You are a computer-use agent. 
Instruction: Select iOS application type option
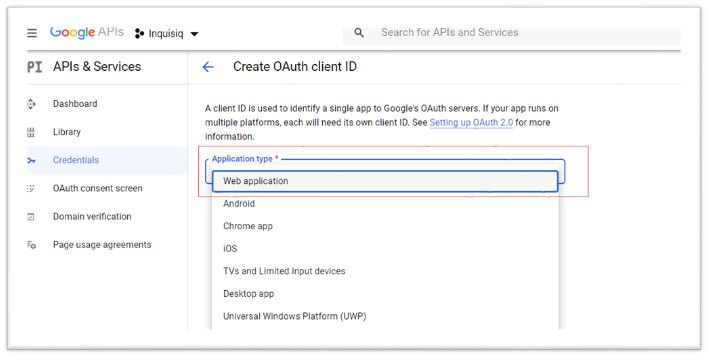click(x=385, y=249)
